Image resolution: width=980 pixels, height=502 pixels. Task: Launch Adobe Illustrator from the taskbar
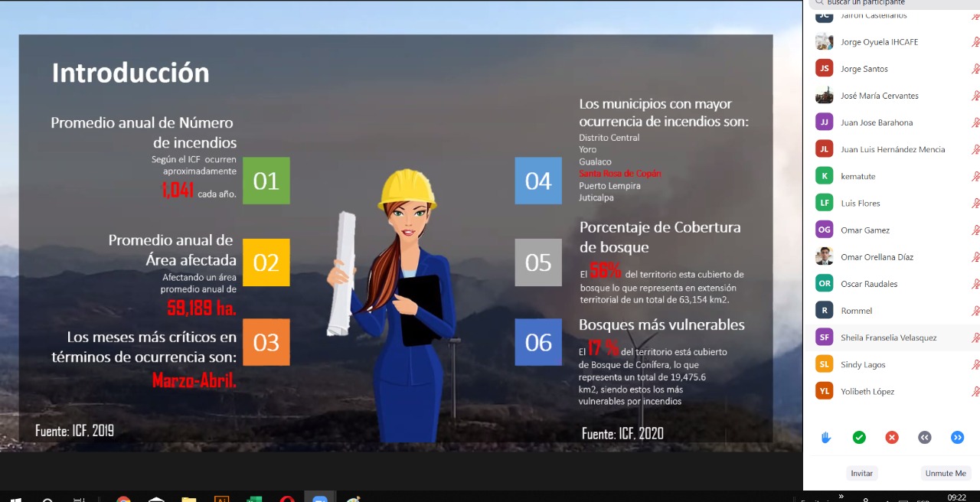coord(220,499)
